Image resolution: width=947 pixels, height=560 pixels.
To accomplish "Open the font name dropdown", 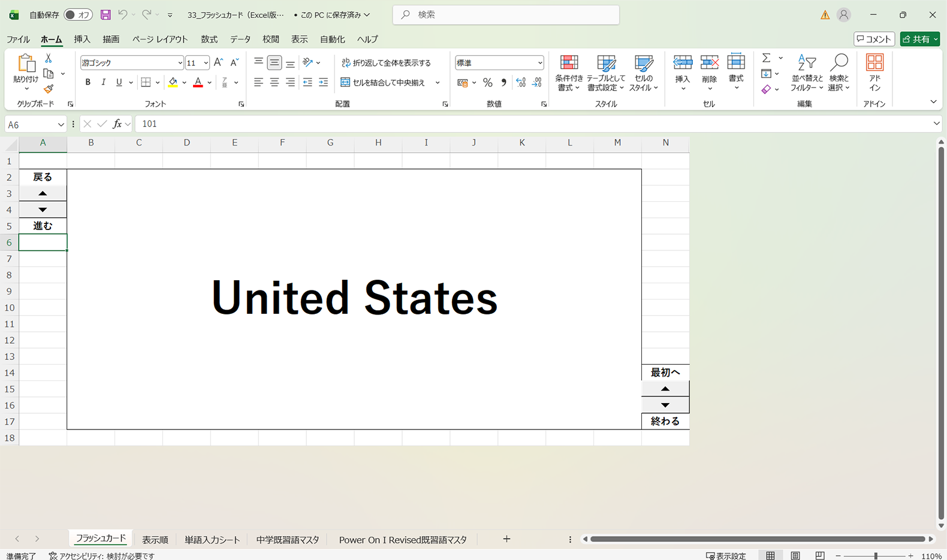I will (179, 63).
